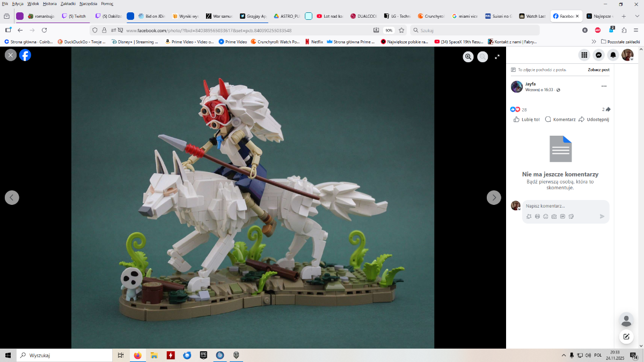Open the Facebook notifications bell
Viewport: 644px width, 362px height.
coord(613,56)
